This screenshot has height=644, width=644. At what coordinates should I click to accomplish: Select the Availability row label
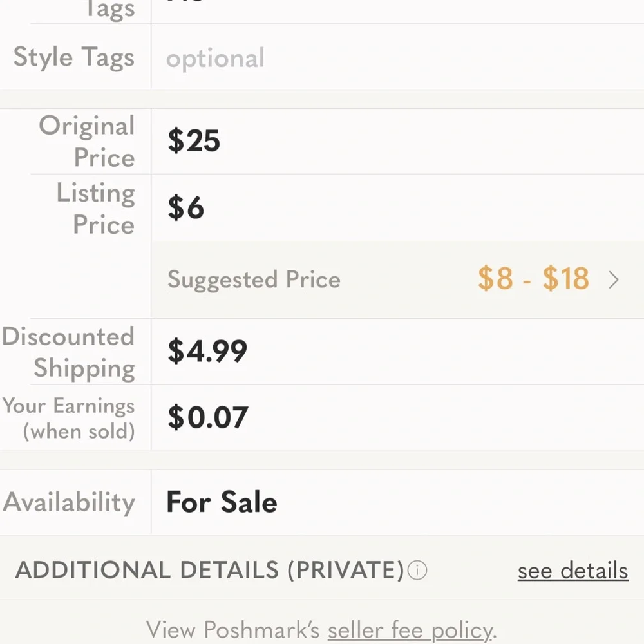pyautogui.click(x=69, y=502)
